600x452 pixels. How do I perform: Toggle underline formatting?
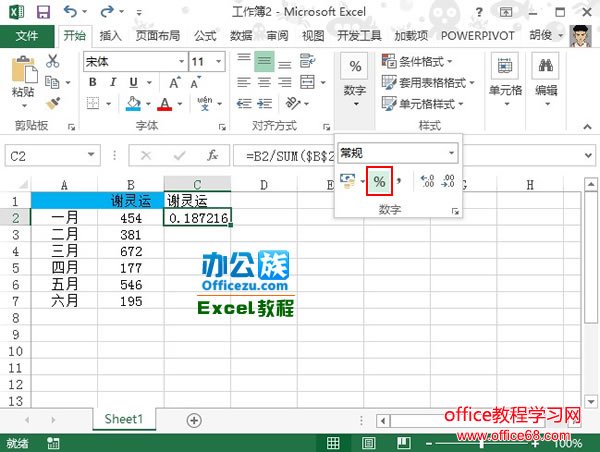click(133, 82)
